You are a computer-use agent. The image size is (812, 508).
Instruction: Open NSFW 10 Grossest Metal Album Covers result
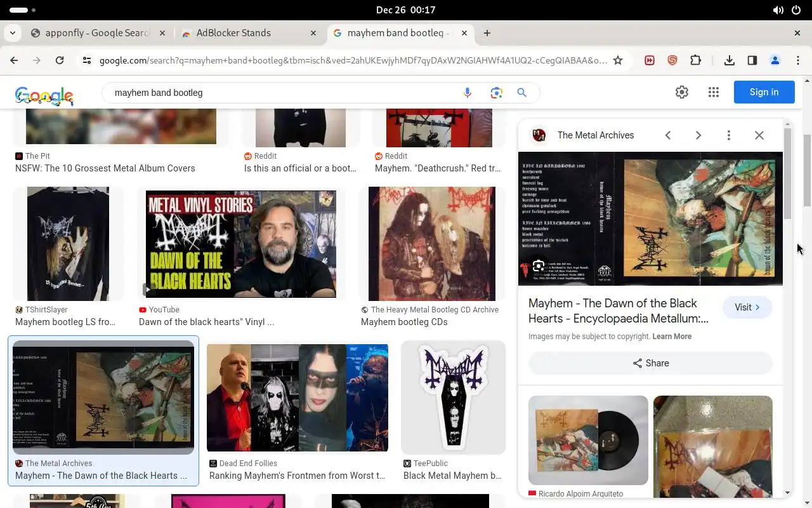[x=105, y=168]
